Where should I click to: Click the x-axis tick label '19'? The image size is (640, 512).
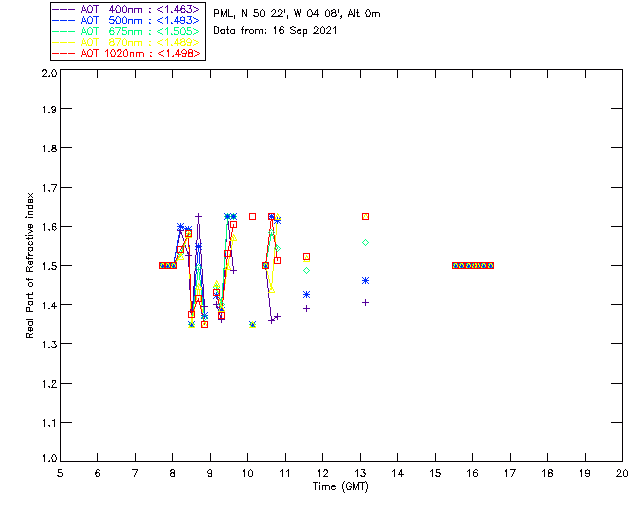tap(585, 473)
